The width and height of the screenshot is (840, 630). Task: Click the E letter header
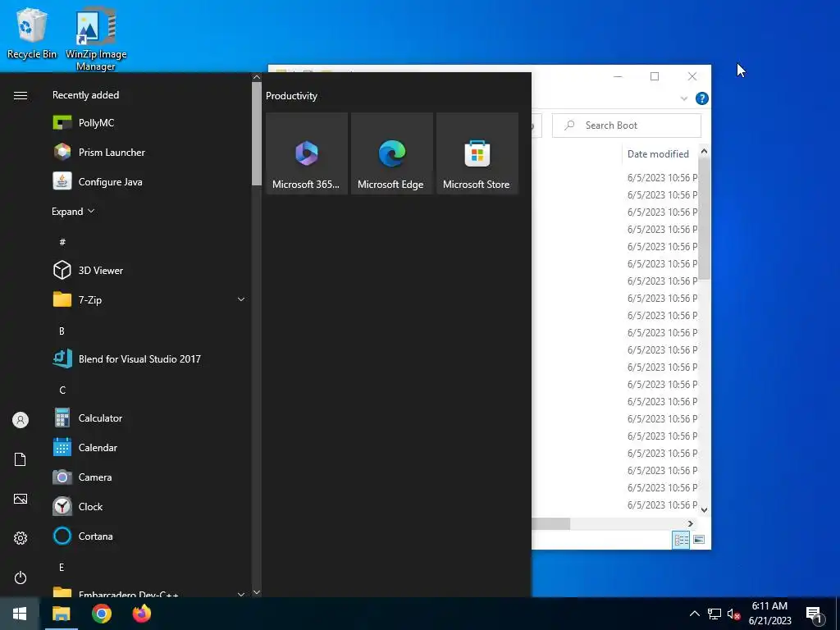coord(62,567)
